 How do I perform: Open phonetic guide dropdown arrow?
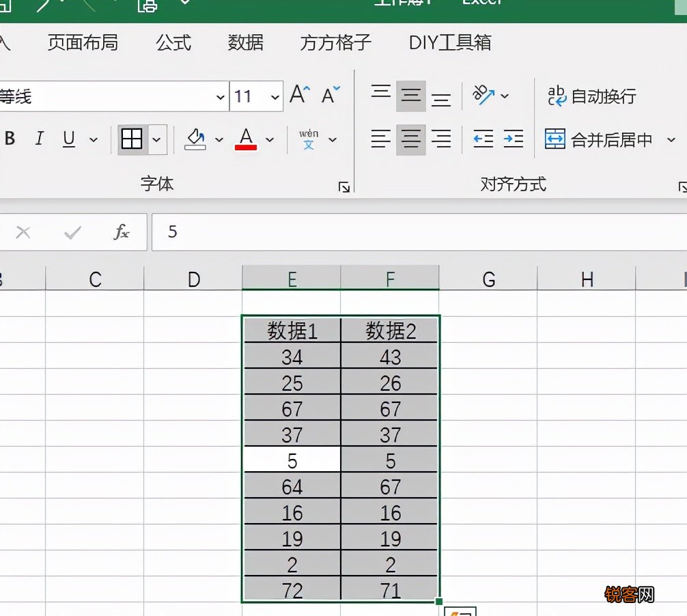pyautogui.click(x=333, y=140)
